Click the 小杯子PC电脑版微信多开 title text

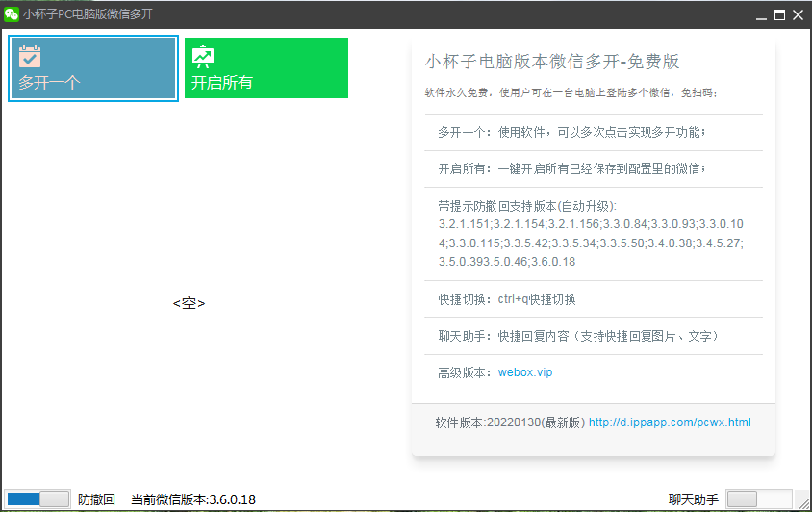pos(88,14)
